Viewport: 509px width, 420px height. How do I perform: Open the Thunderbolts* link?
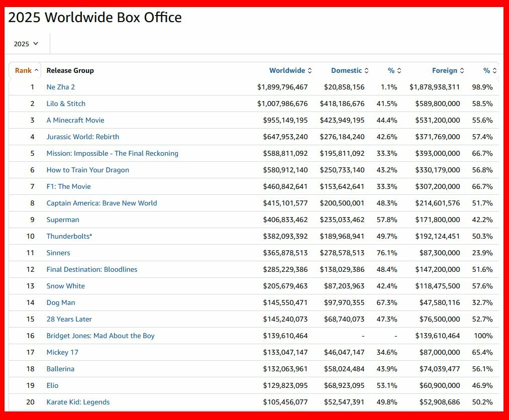coord(69,236)
